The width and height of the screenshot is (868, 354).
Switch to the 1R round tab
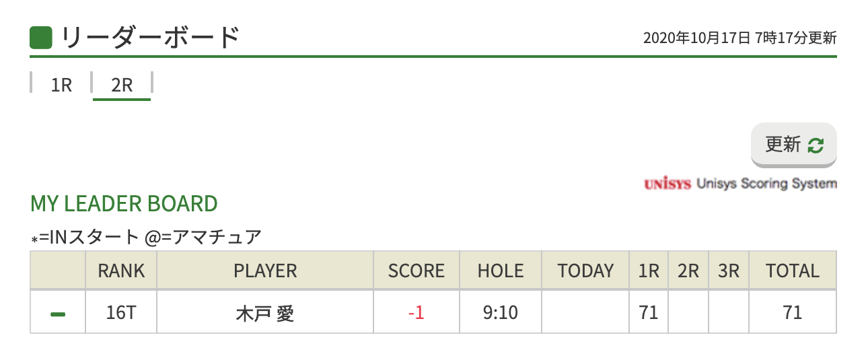click(61, 85)
